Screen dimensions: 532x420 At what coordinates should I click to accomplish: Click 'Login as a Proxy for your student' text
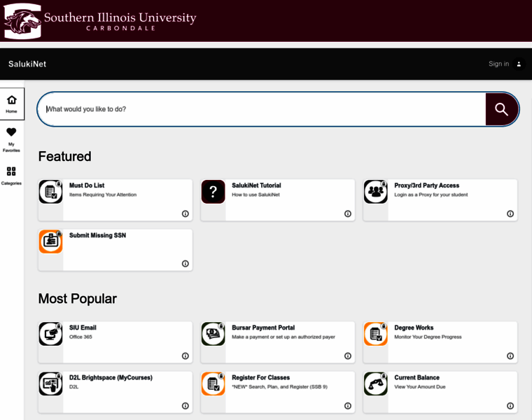point(431,195)
